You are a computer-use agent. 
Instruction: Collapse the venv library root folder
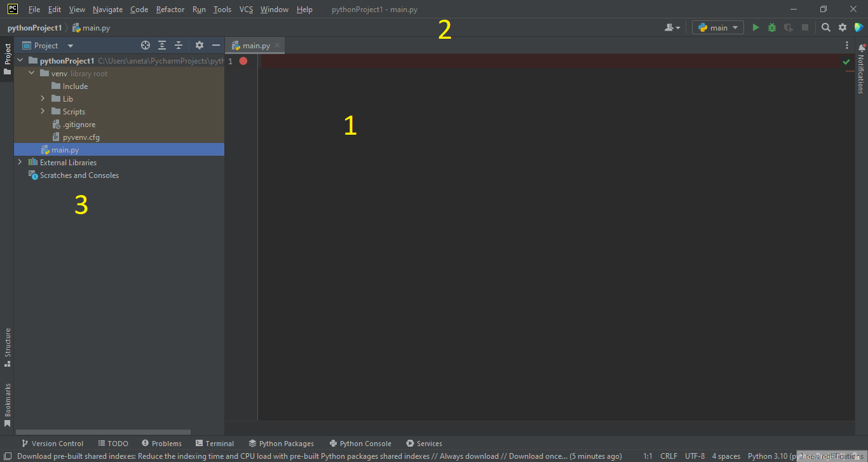pyautogui.click(x=31, y=73)
